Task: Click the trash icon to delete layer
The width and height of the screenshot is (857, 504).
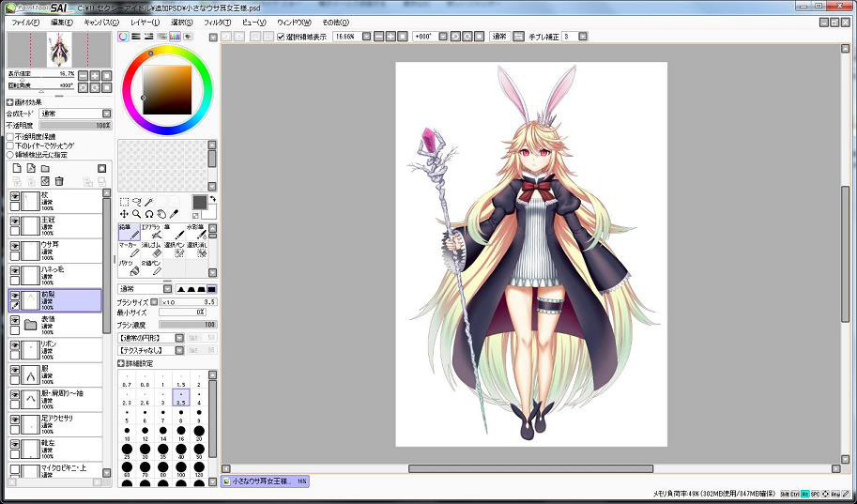Action: point(59,181)
